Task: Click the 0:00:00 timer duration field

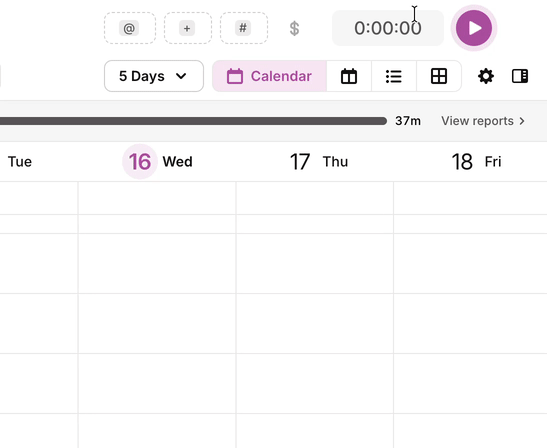Action: click(388, 28)
